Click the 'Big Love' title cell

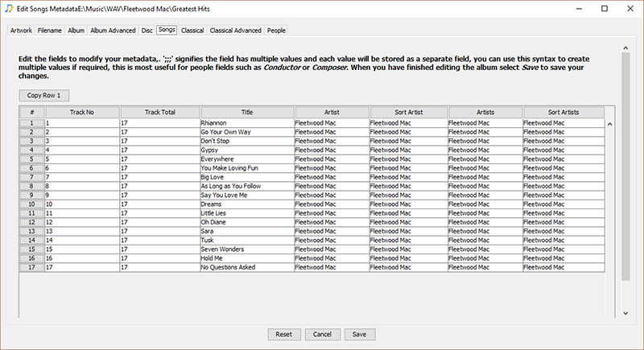click(247, 177)
